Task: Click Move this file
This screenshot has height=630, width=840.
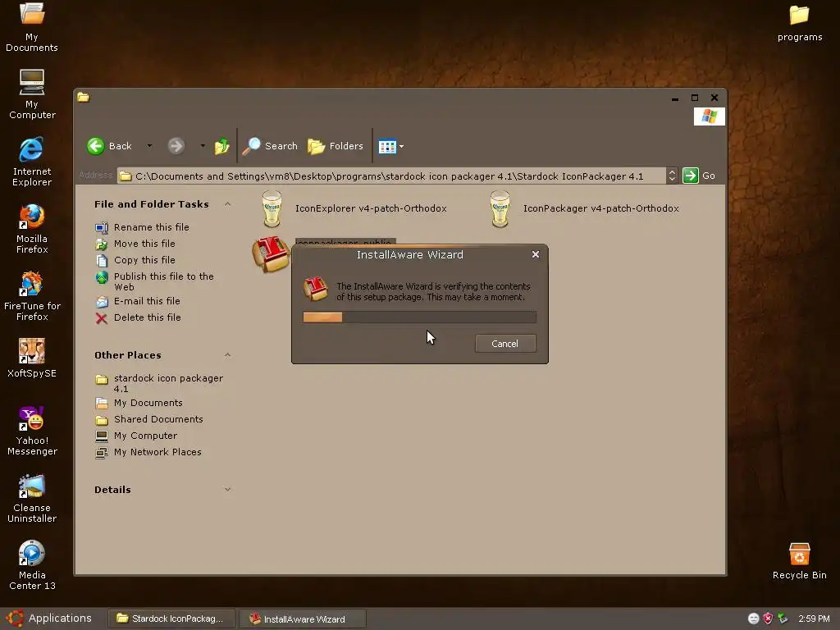Action: [x=135, y=244]
